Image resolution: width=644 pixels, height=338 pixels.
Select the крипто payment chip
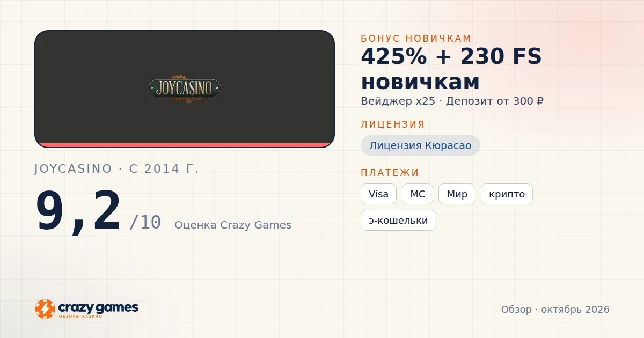point(507,194)
